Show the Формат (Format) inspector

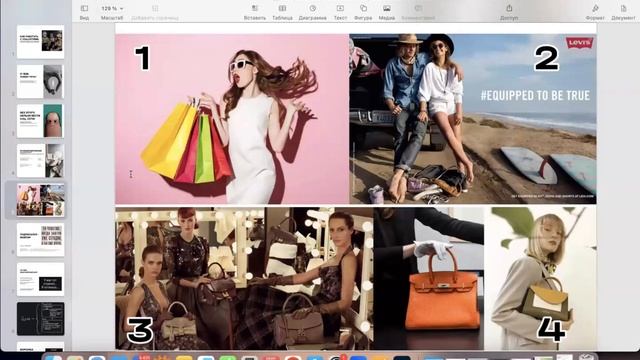click(595, 12)
